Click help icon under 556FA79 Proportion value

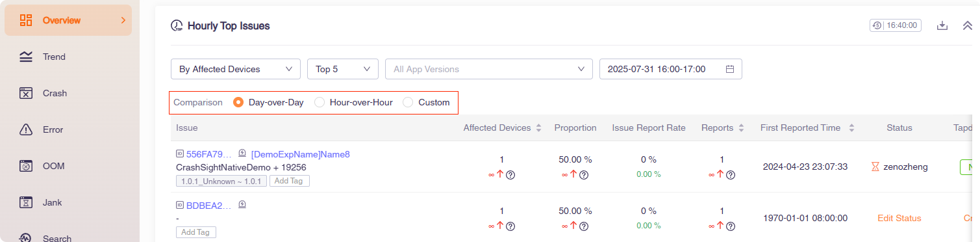[584, 174]
